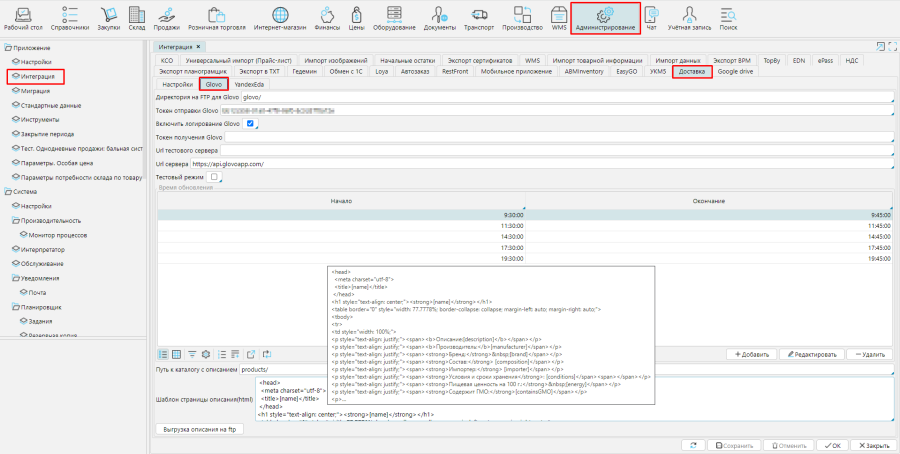Collapse the Приложение tree folder
Screen dimensions: 900x454
click(x=7, y=48)
